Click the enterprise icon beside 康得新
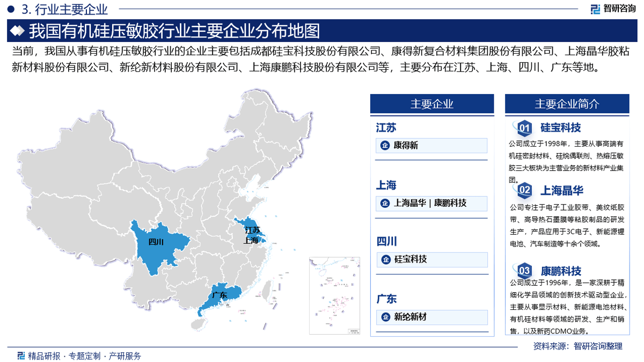The height and width of the screenshot is (362, 644). (x=385, y=146)
